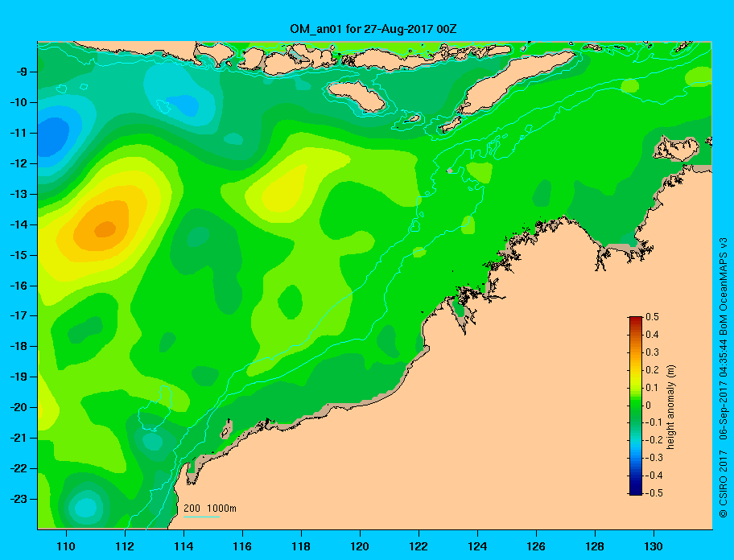Click the colorbar label "-0.2"
The image size is (734, 560).
point(654,440)
